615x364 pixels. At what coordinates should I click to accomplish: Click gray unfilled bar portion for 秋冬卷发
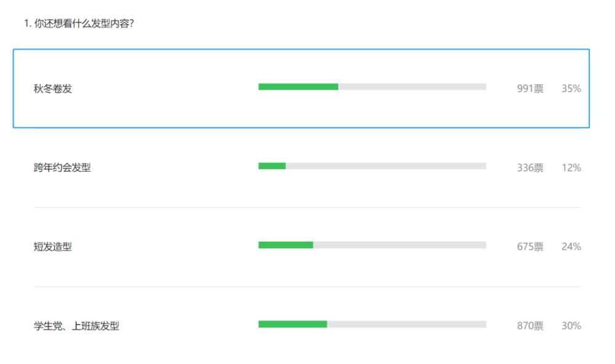point(412,87)
